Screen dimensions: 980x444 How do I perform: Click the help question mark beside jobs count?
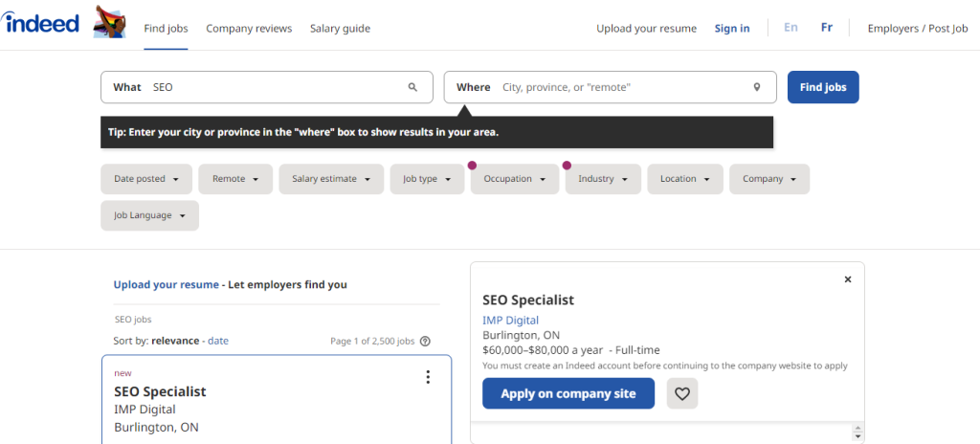(x=426, y=341)
